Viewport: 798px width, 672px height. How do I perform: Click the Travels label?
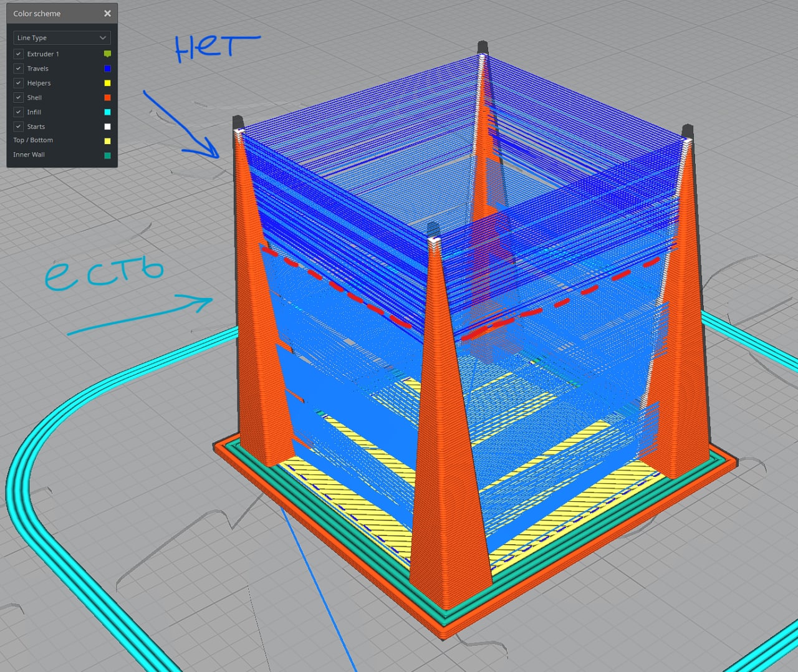coord(37,69)
